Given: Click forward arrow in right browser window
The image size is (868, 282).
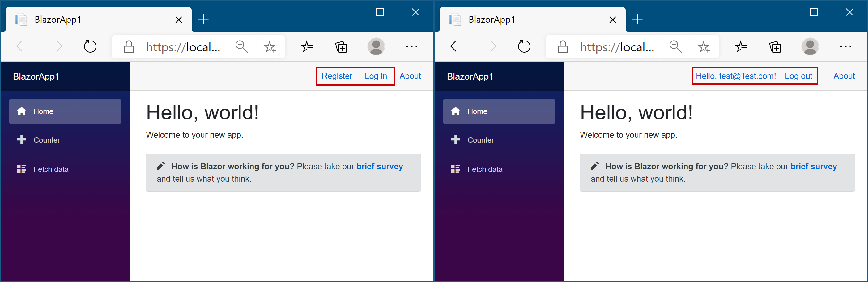Looking at the screenshot, I should pos(490,46).
